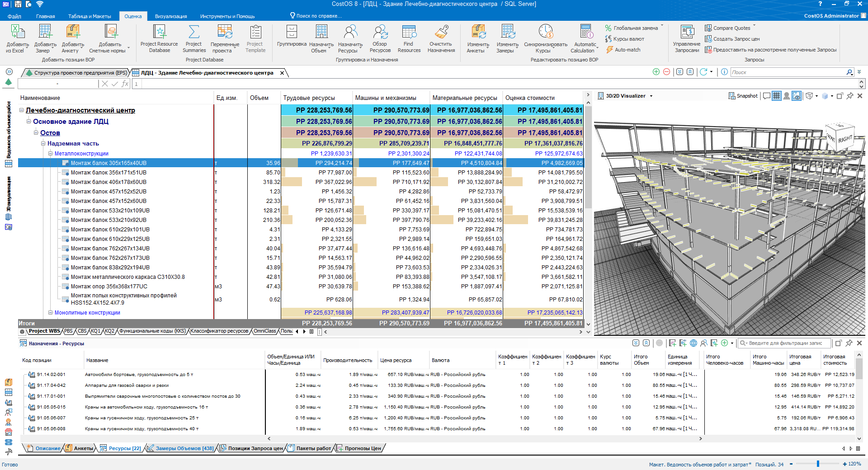
Task: Open 3D/2D Visualizer dropdown arrow
Action: click(651, 96)
